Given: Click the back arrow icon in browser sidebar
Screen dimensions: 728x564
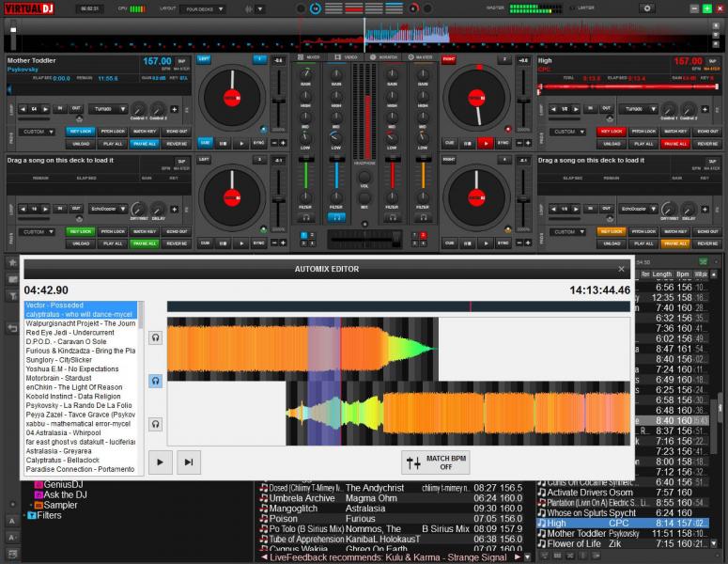Looking at the screenshot, I should [12, 328].
